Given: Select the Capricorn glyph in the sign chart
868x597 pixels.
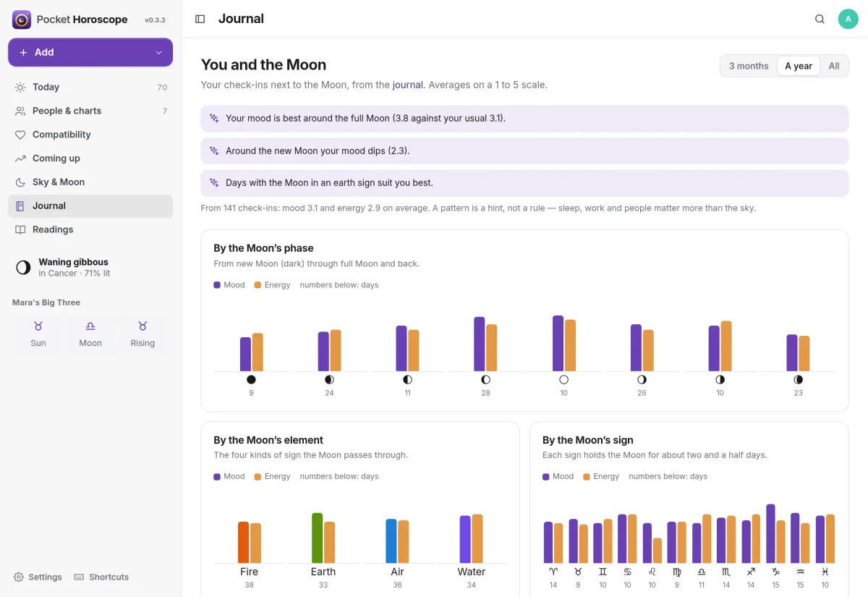Looking at the screenshot, I should 775,572.
